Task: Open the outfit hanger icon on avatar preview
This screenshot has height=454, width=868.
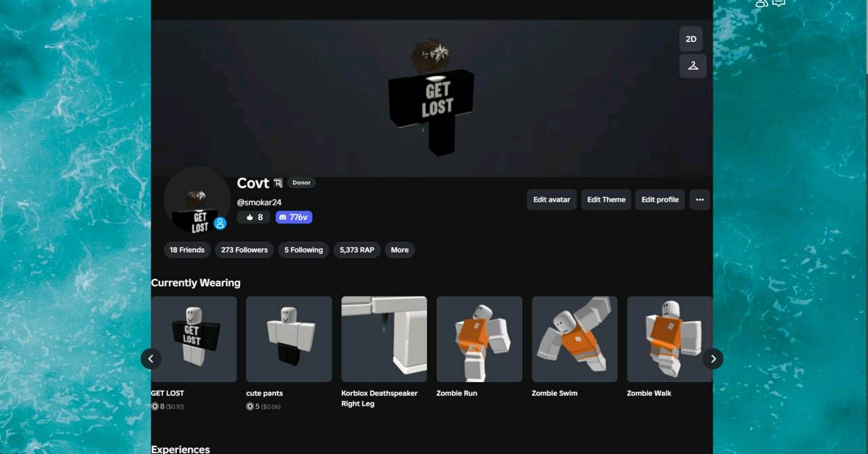Action: click(x=692, y=66)
